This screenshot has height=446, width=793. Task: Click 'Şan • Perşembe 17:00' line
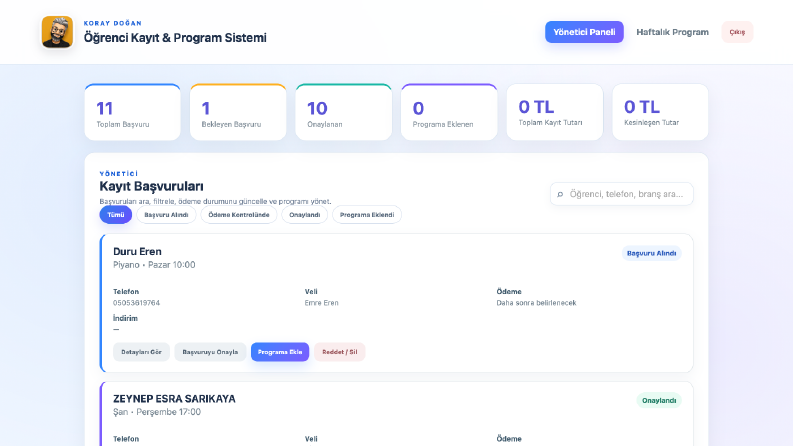(x=157, y=412)
